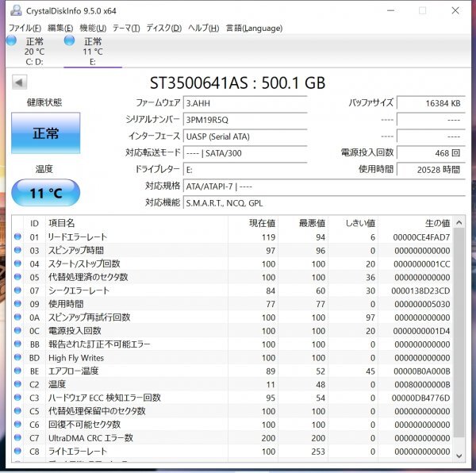Click status dot for 0C 電源投入回数
Image resolution: width=476 pixels, height=473 pixels.
17,330
